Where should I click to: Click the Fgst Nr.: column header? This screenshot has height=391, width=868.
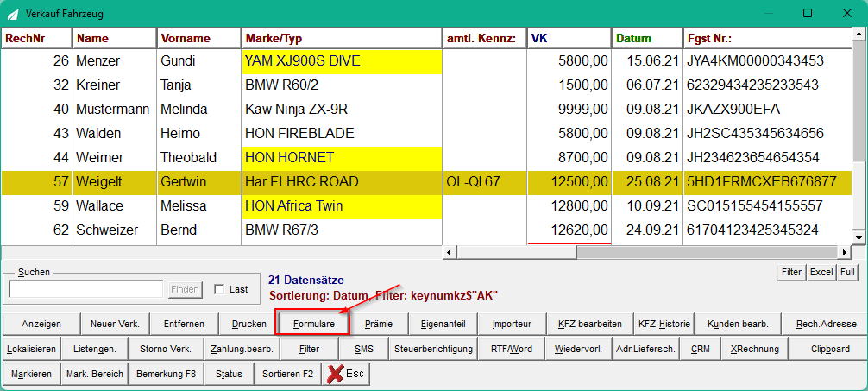pyautogui.click(x=767, y=38)
